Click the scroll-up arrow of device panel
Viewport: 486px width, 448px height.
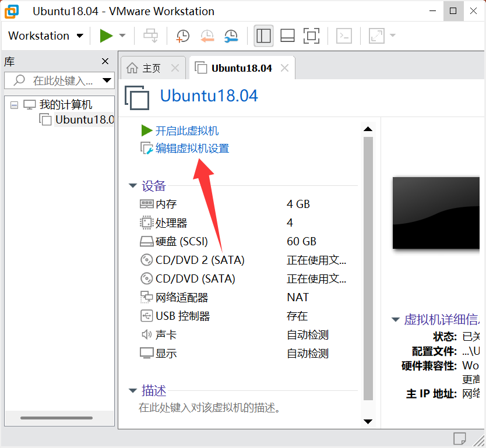368,129
